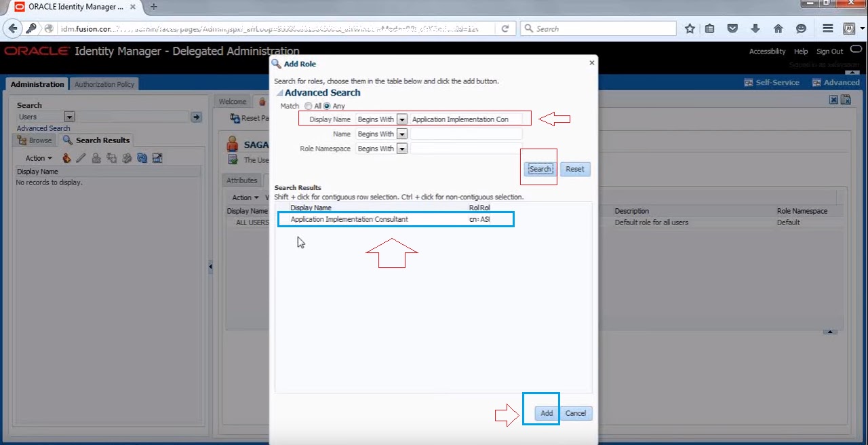This screenshot has width=868, height=445.
Task: Open the Users search type dropdown
Action: click(x=69, y=117)
